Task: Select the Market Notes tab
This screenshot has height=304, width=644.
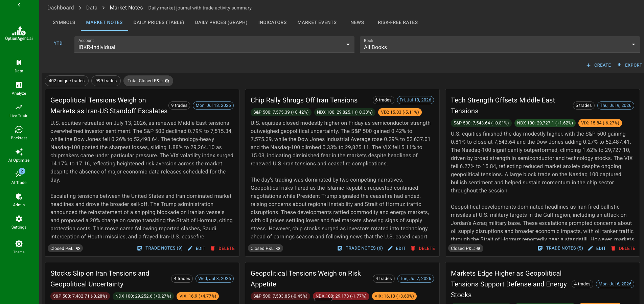Action: pos(104,22)
